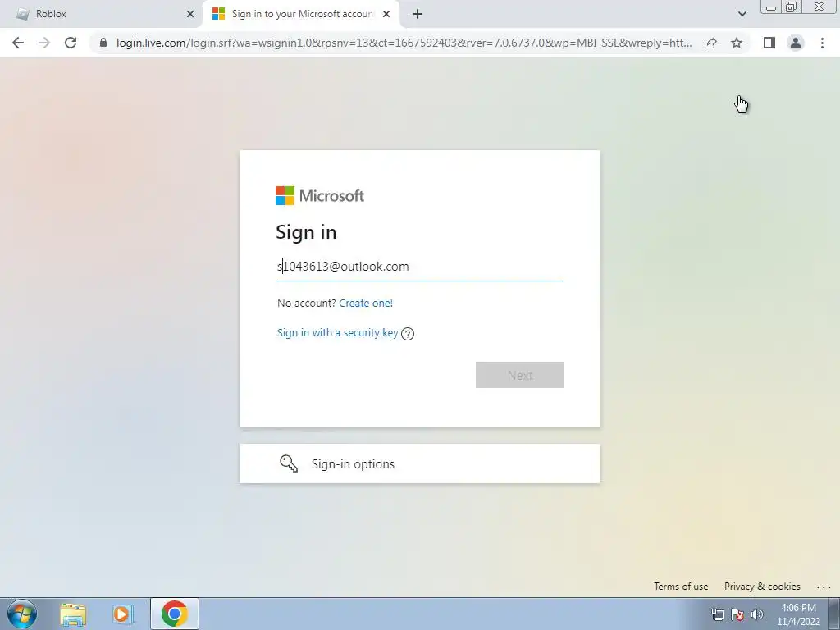Choose Sign in with a security key

337,333
